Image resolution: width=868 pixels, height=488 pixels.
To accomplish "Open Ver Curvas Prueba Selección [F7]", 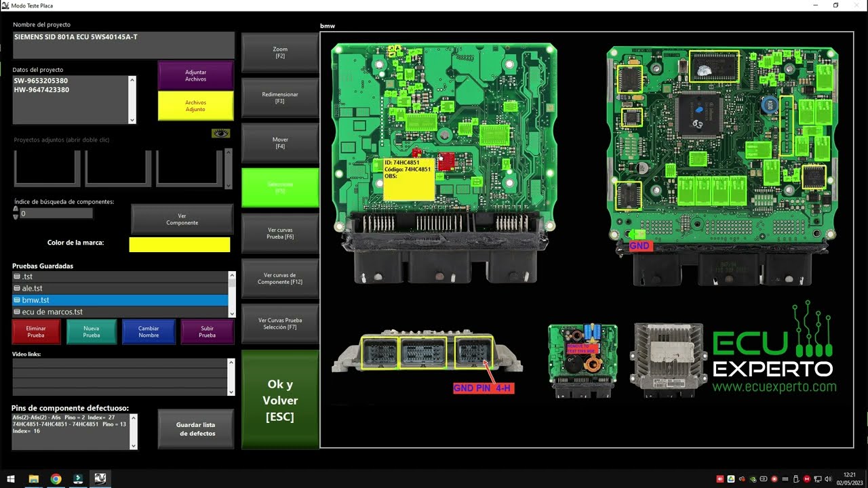I will [x=280, y=323].
